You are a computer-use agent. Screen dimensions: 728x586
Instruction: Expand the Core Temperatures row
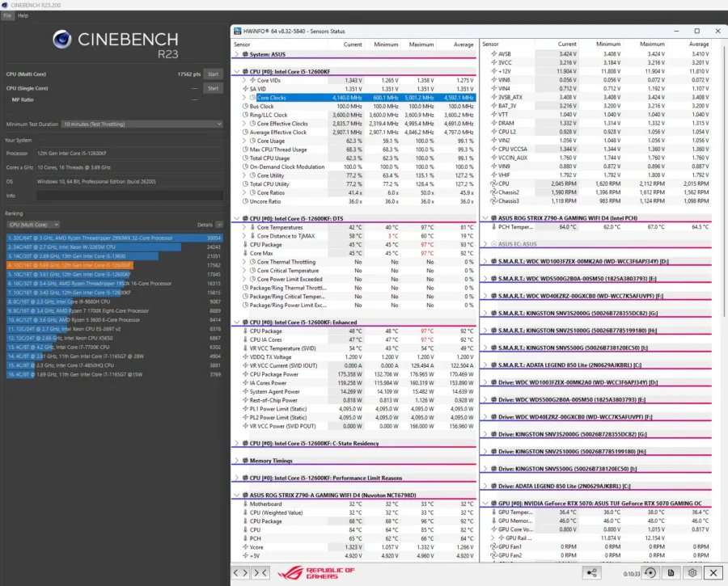(x=244, y=227)
